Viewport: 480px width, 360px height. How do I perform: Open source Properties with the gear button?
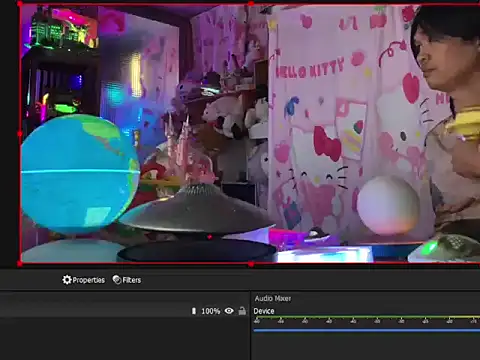click(84, 280)
